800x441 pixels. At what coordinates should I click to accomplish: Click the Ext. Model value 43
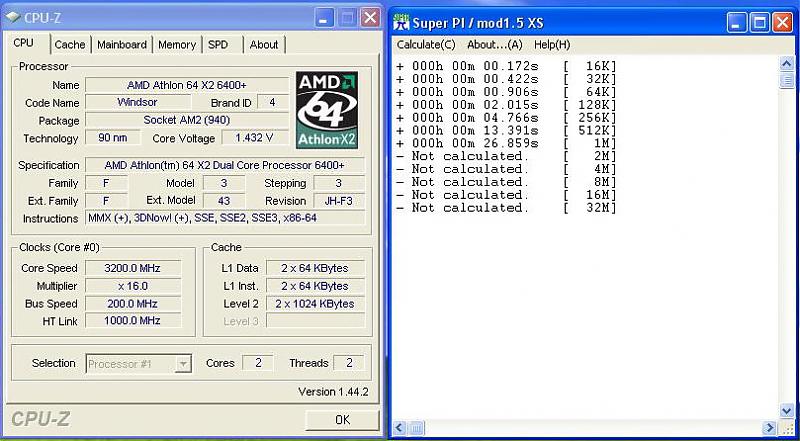coord(223,201)
